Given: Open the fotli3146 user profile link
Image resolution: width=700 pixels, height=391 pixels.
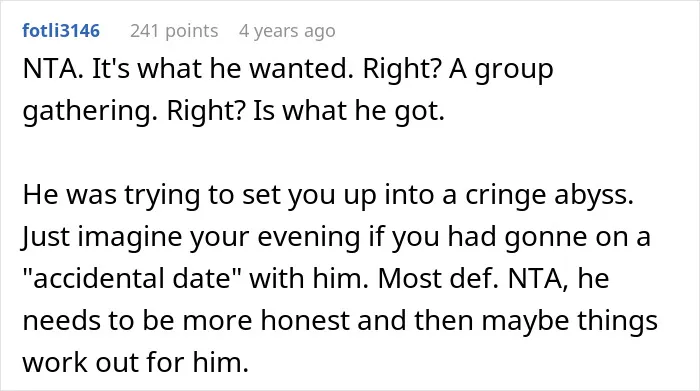Looking at the screenshot, I should 61,31.
